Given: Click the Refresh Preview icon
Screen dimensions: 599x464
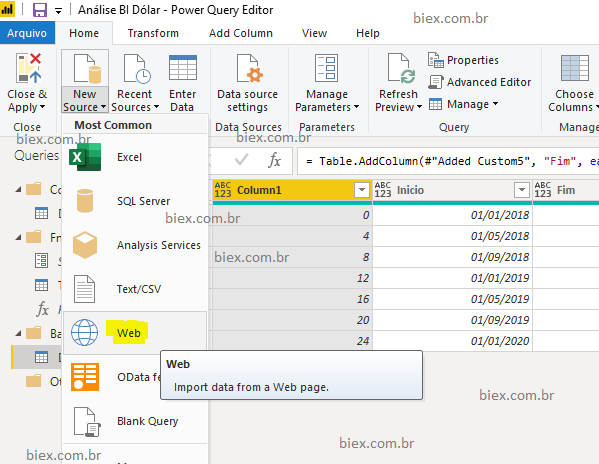Looking at the screenshot, I should pos(401,69).
